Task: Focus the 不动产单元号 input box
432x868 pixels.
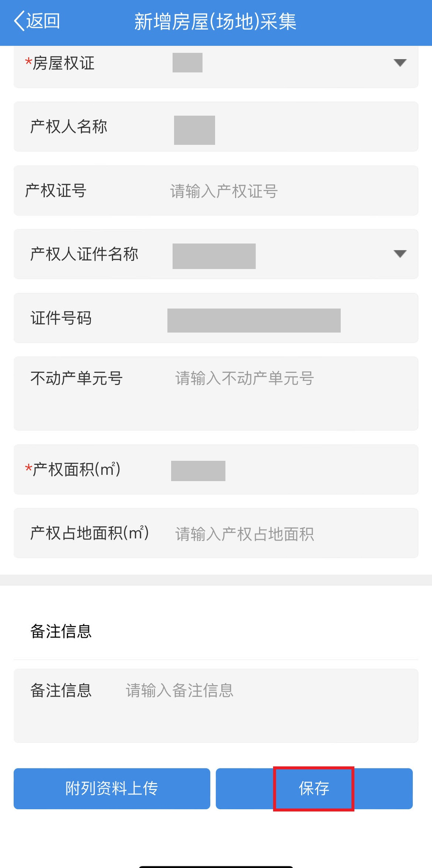Action: [280, 393]
